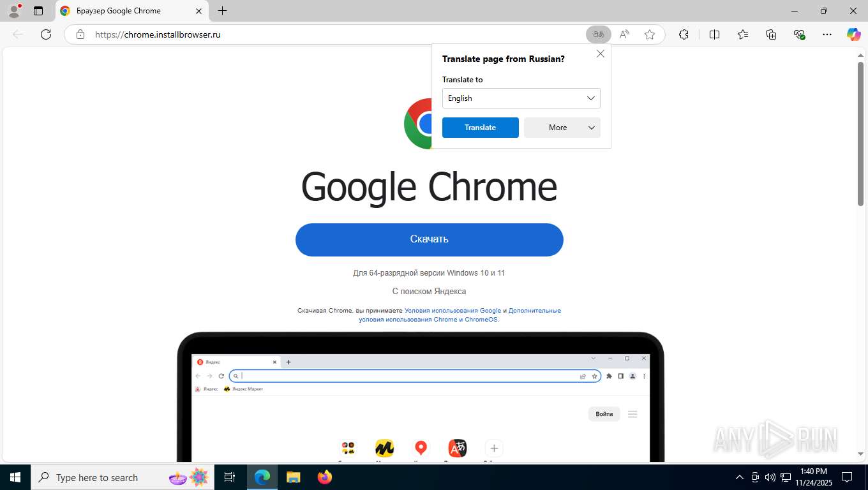Image resolution: width=868 pixels, height=490 pixels.
Task: Open Условия использования Google link
Action: coord(453,311)
